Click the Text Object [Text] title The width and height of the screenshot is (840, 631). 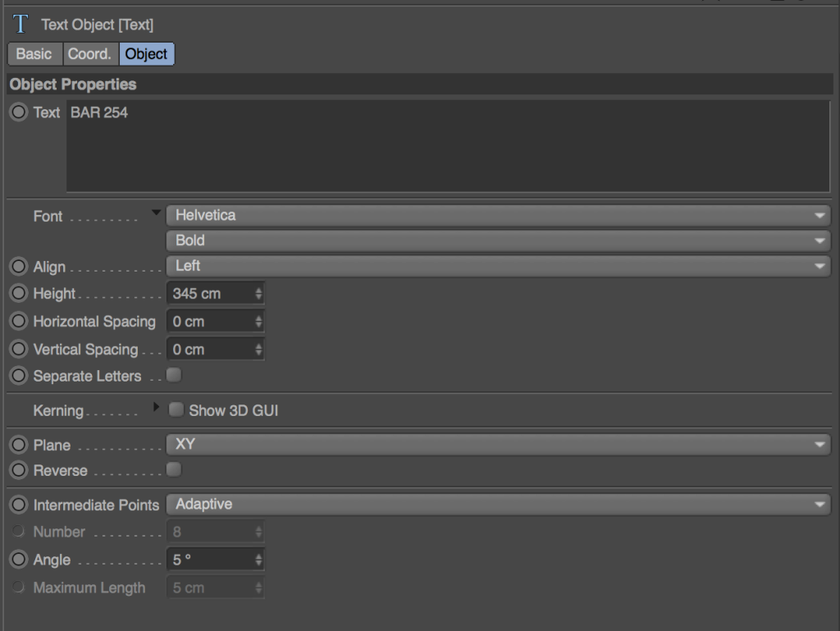tap(98, 25)
